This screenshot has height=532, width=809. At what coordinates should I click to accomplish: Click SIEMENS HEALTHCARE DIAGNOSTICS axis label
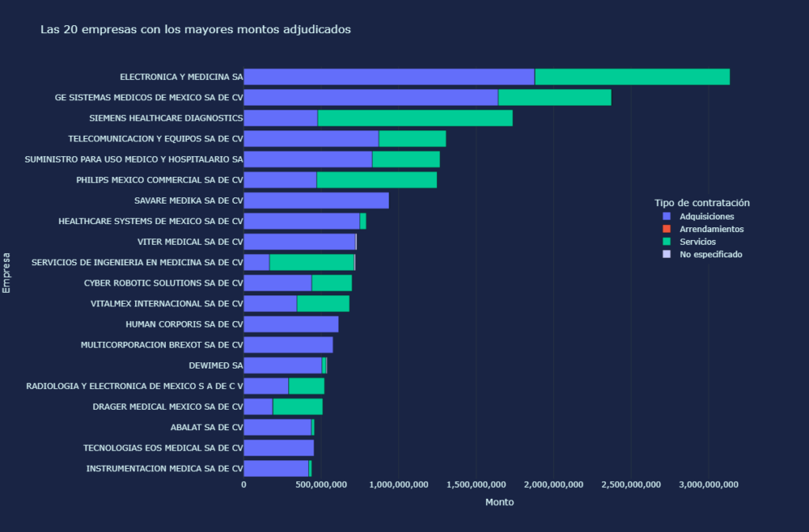[166, 118]
